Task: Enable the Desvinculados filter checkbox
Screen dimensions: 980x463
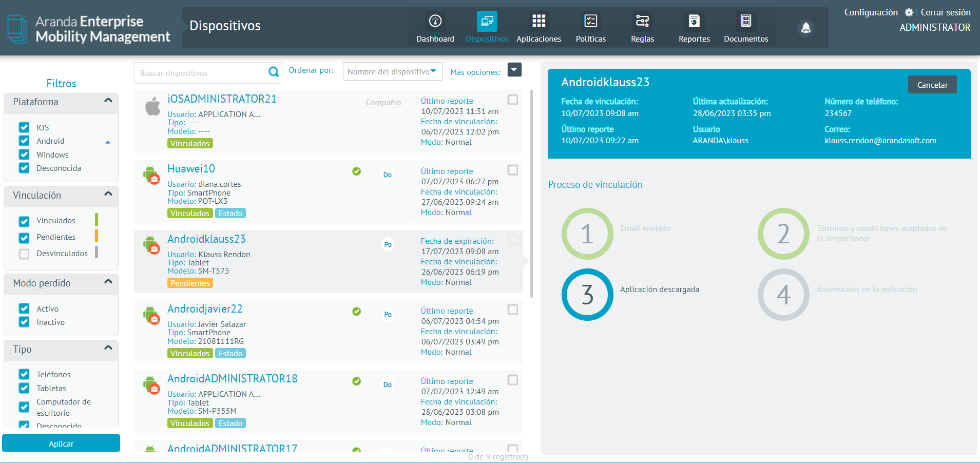Action: tap(24, 254)
